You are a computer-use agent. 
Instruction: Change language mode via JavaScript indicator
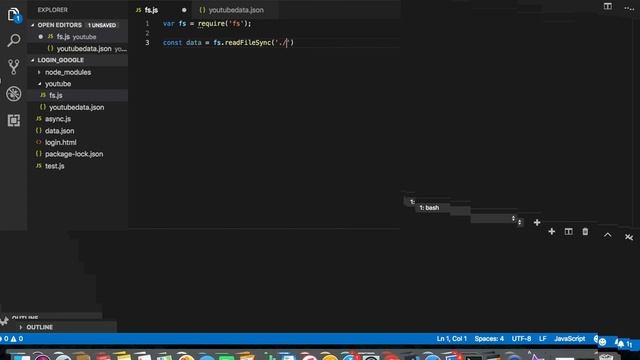pos(569,339)
